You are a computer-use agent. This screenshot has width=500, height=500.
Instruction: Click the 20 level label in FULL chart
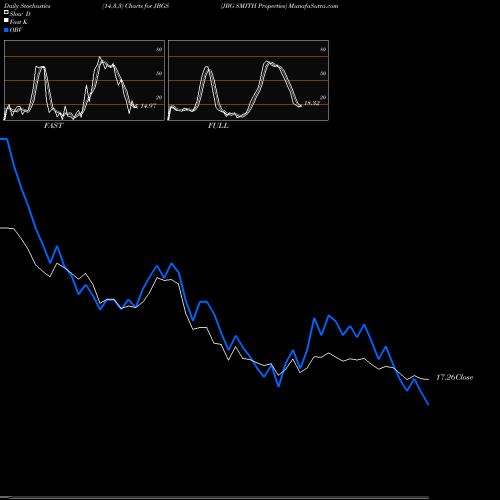[323, 97]
